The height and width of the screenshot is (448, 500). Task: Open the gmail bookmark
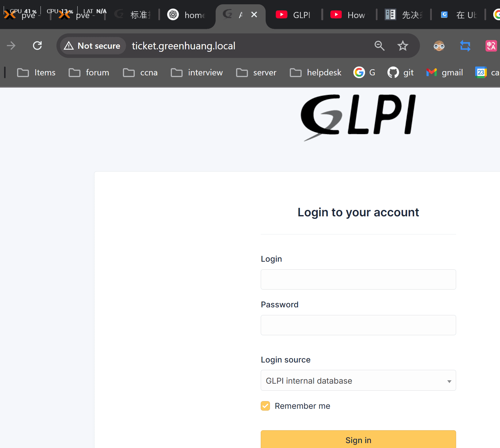[x=444, y=73]
